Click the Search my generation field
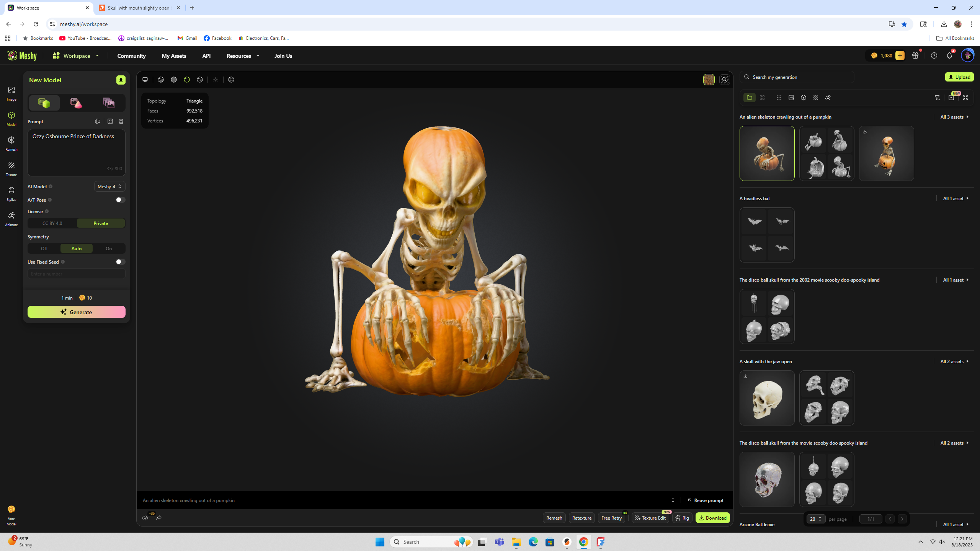 coord(797,77)
